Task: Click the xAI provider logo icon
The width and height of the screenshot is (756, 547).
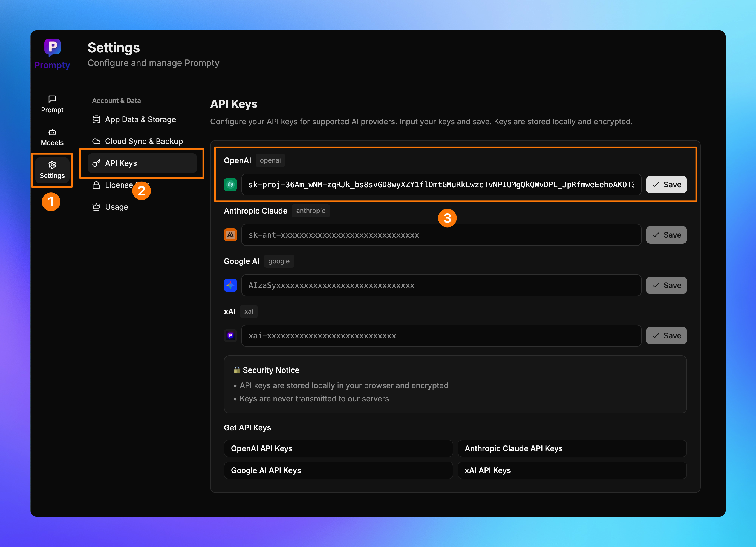Action: tap(230, 336)
